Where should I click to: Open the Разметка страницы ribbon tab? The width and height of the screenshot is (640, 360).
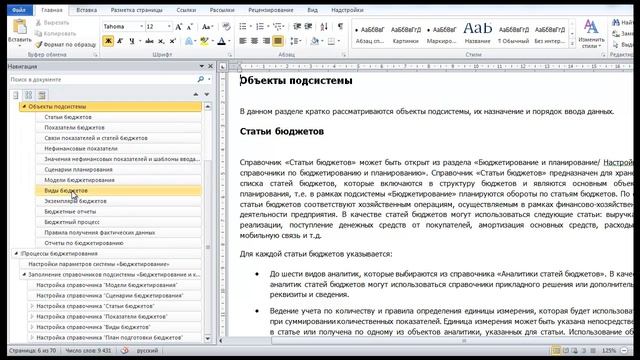137,10
